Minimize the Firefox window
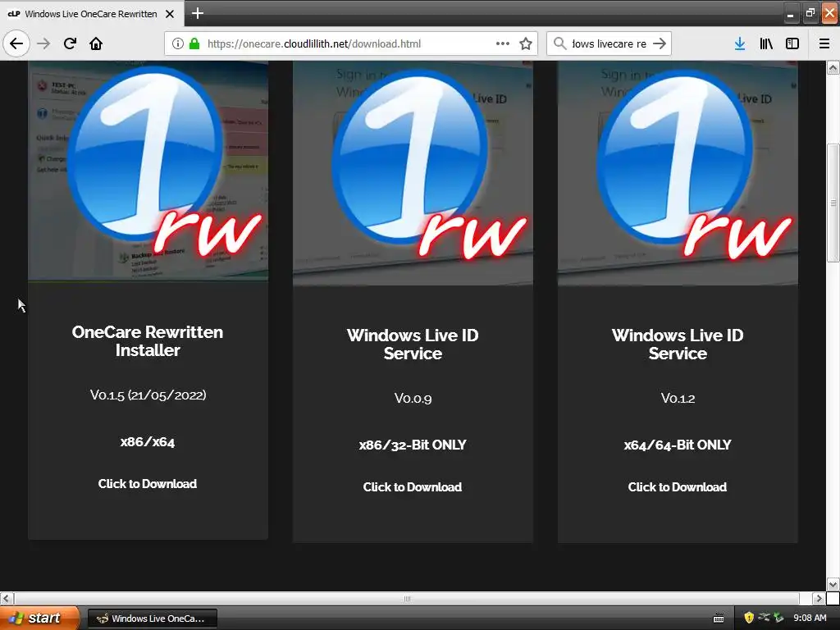This screenshot has width=840, height=630. pyautogui.click(x=790, y=14)
